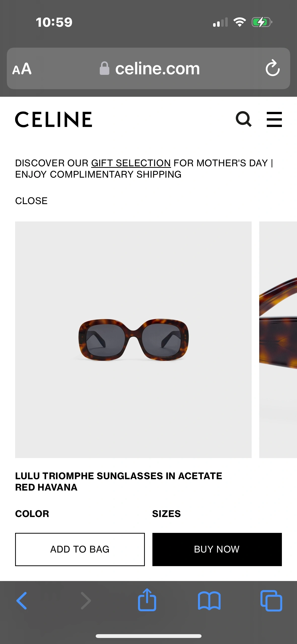Open the AA reader text options

(x=22, y=69)
